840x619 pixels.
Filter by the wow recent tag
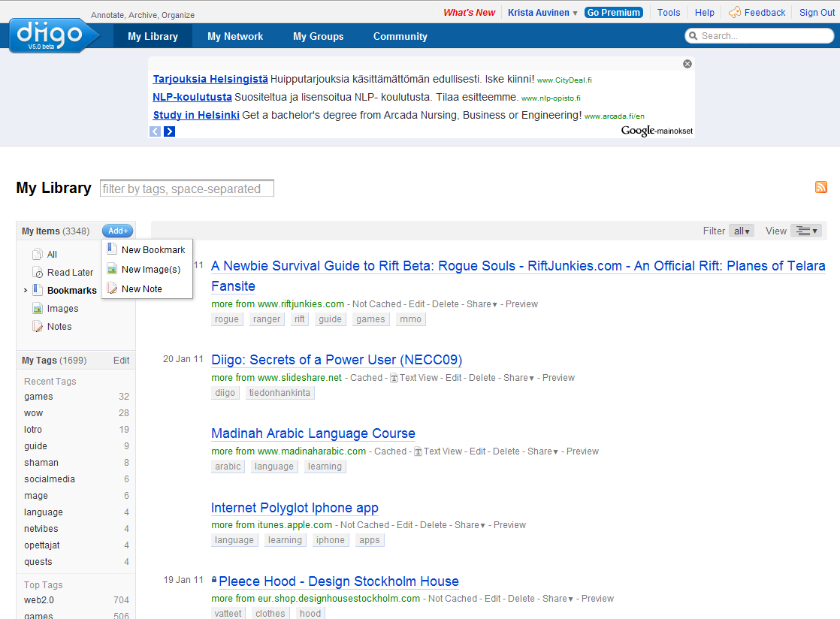coord(33,413)
